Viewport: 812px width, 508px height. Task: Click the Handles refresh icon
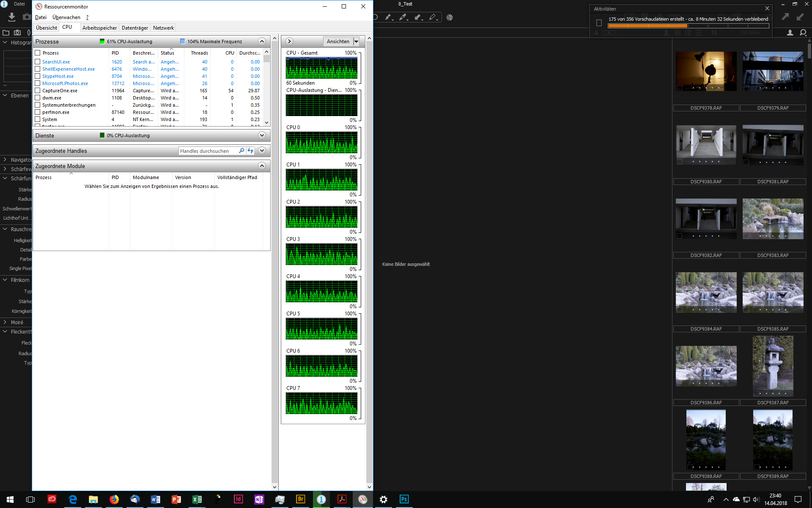tap(250, 151)
